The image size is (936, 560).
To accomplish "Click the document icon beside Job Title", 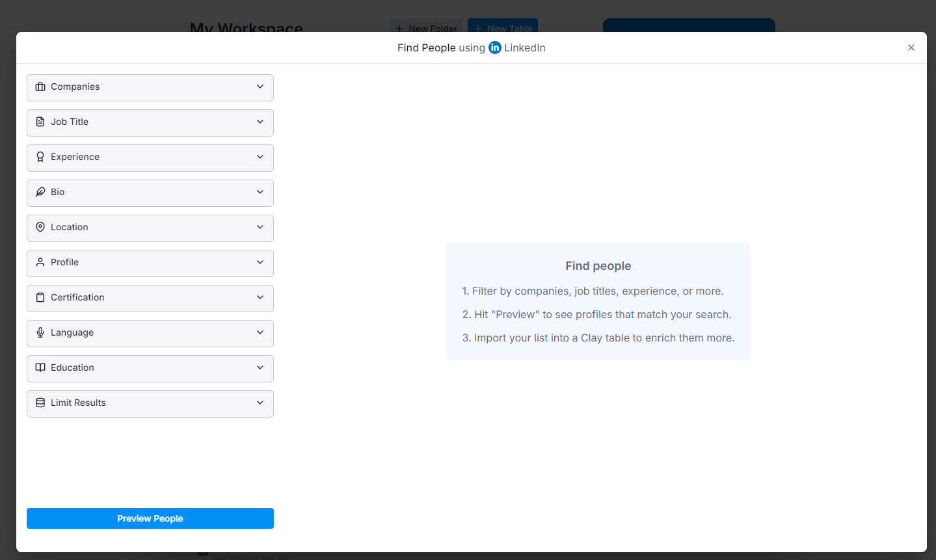I will [x=40, y=122].
